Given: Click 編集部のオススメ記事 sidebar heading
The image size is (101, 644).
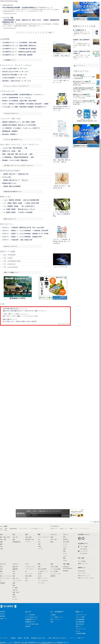Looking at the screenshot, I should tap(84, 26).
